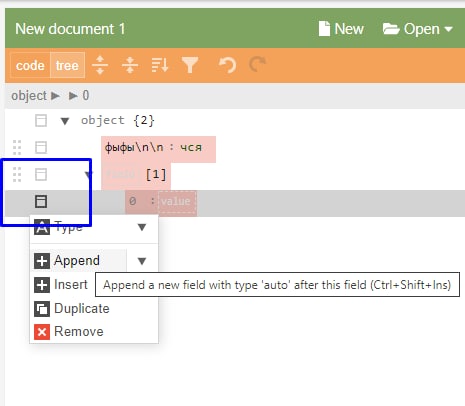Viewport: 465px width, 406px height.
Task: Open actions menu box for фыфы row
Action: coord(41,147)
